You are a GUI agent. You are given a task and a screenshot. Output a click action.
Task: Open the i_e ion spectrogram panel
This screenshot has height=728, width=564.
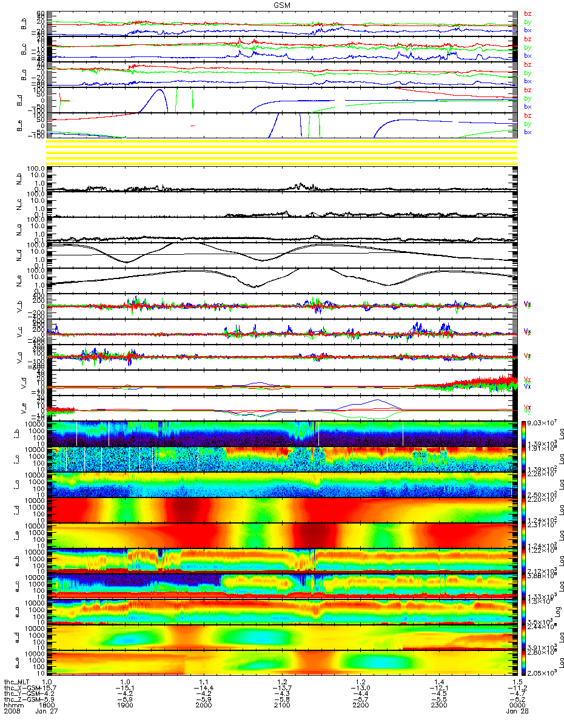coord(282,536)
